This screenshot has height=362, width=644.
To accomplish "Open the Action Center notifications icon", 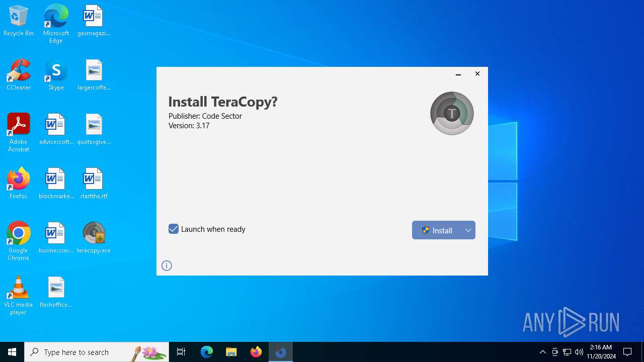I will point(627,352).
